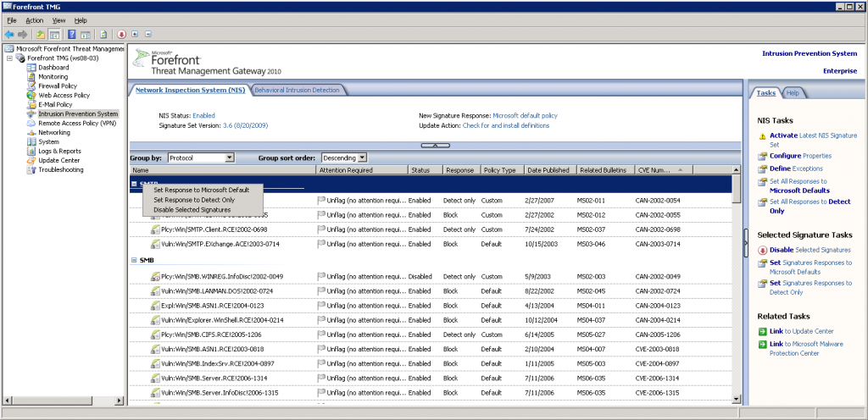
Task: Click signature icon of Plcy:Win/SMB.WINREG.InfoDisc row
Action: pos(156,276)
